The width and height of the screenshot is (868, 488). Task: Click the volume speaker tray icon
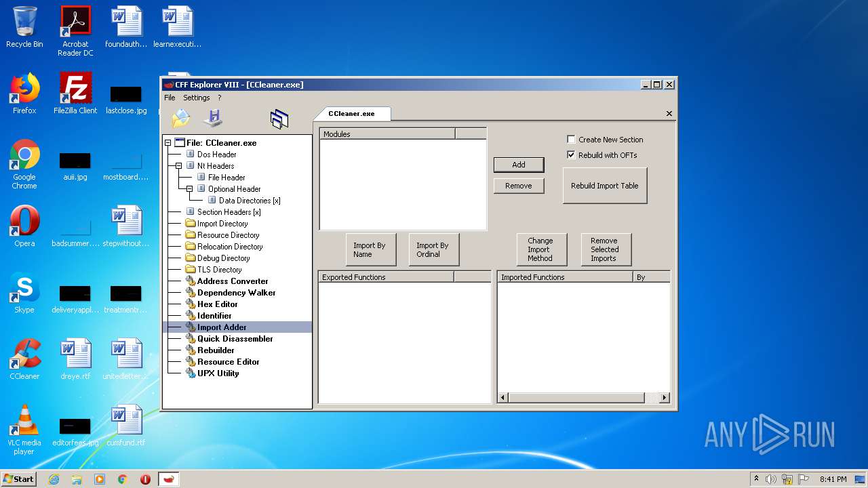pyautogui.click(x=771, y=479)
